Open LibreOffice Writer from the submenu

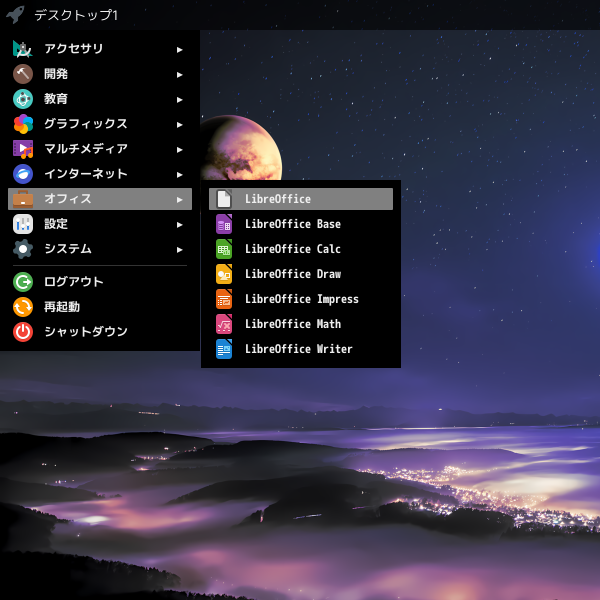(298, 349)
